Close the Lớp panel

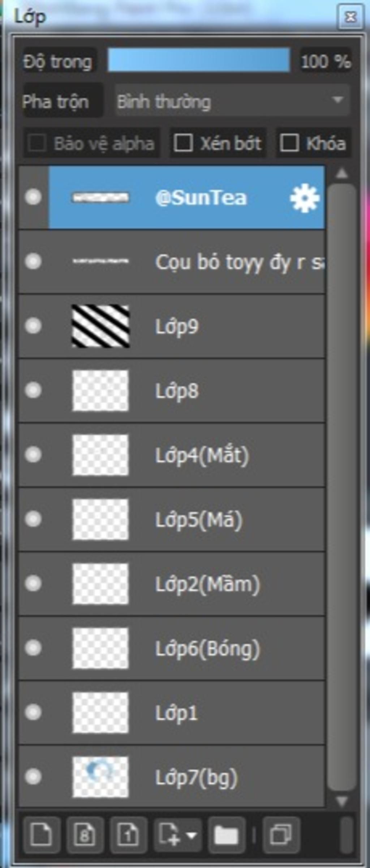click(x=350, y=17)
